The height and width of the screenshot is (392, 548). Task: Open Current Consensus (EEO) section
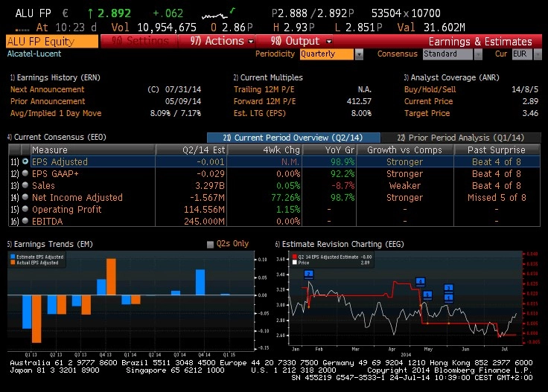point(57,137)
